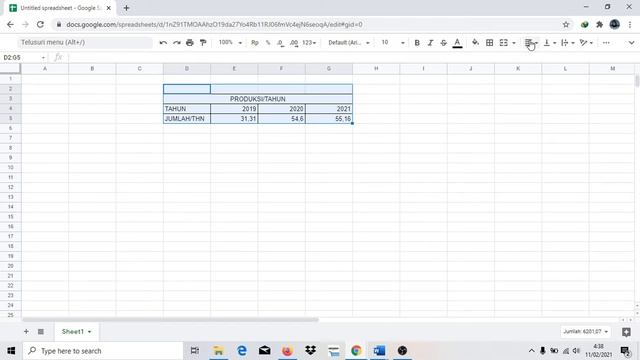Open fill color picker
Image resolution: width=640 pixels, height=360 pixels.
pyautogui.click(x=476, y=42)
